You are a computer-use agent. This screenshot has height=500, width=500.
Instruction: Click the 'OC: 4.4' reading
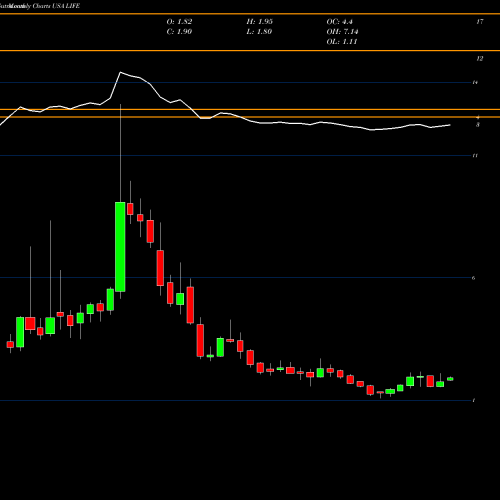tap(339, 22)
